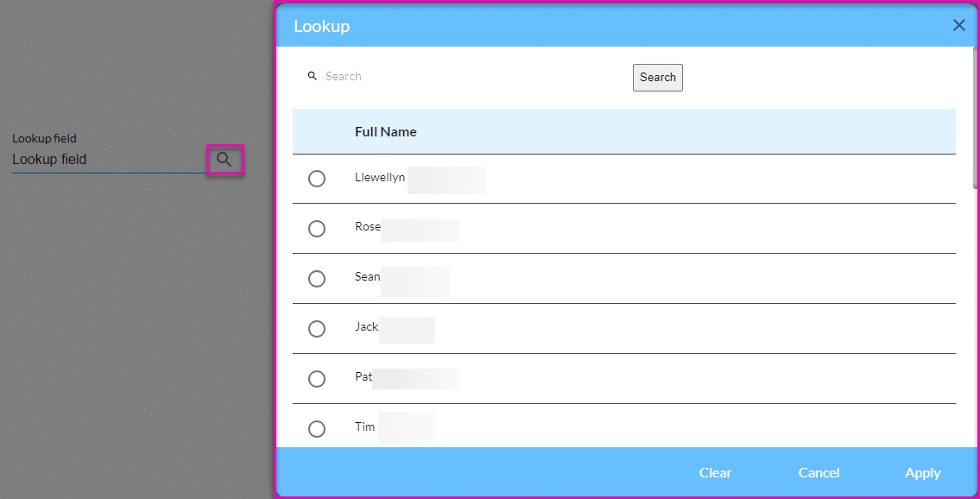Open lookup via the field's magnifier icon
980x499 pixels.
click(x=224, y=159)
